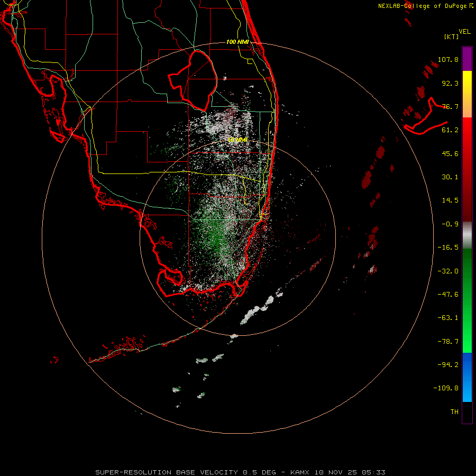The height and width of the screenshot is (476, 476).
Task: Select the 92.3 legend value
Action: (x=450, y=83)
